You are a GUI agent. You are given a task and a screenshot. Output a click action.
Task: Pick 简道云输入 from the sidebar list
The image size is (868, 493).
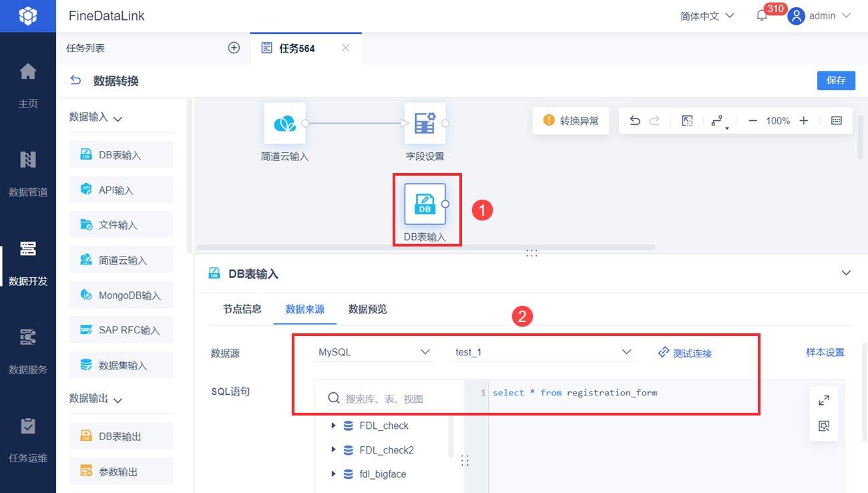coord(121,260)
